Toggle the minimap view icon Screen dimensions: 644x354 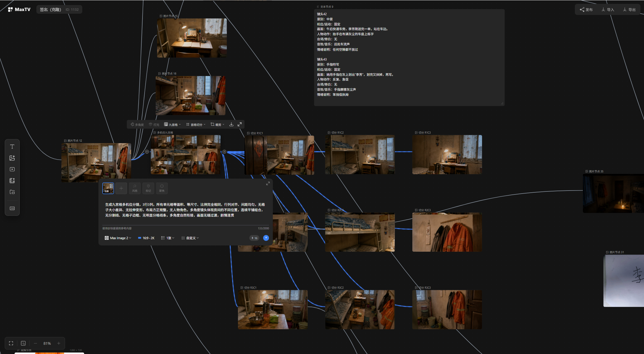23,343
